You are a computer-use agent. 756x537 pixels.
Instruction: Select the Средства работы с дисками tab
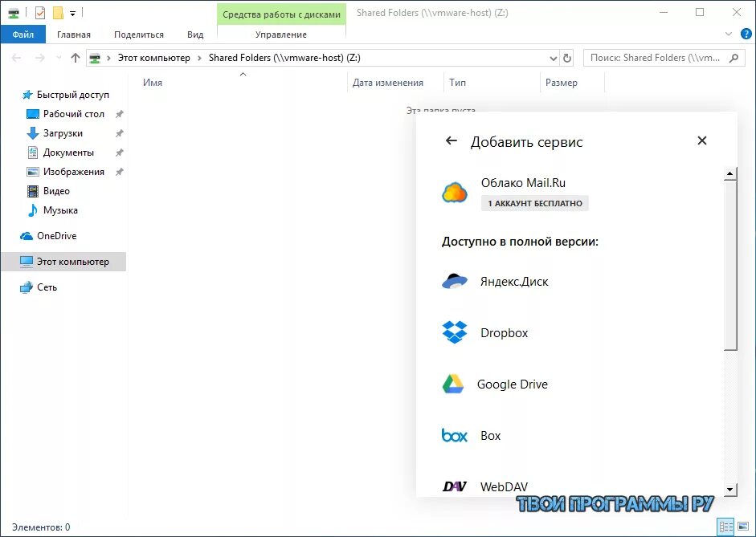(x=281, y=14)
